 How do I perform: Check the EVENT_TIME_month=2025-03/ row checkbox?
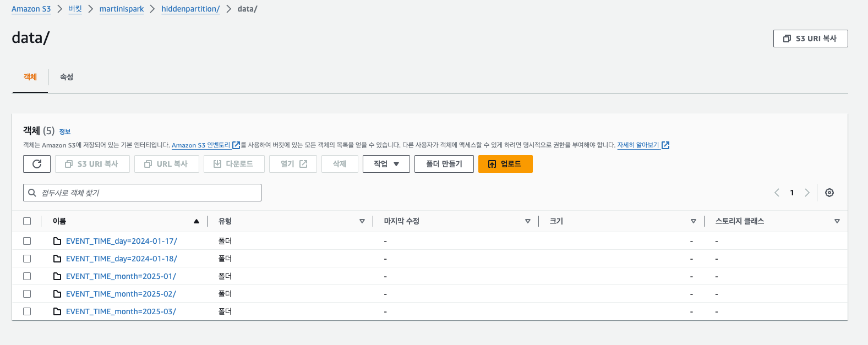[x=27, y=311]
